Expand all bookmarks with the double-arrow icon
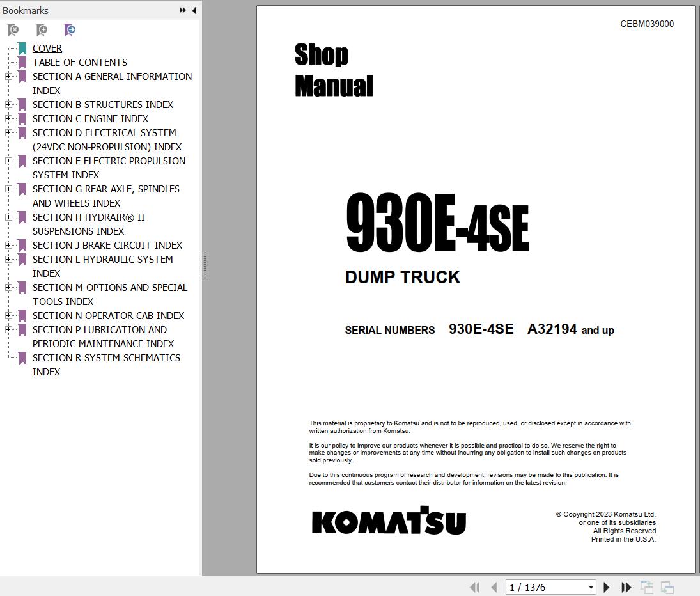The image size is (700, 596). (x=182, y=10)
